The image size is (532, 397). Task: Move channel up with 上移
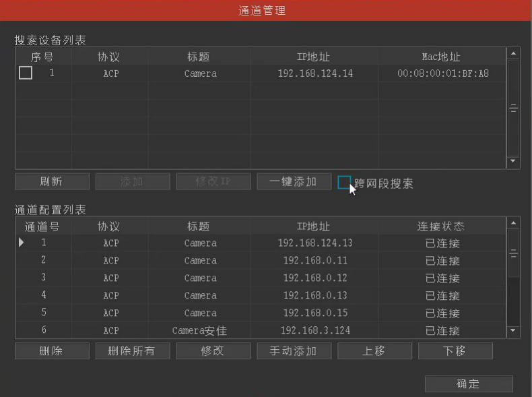coord(374,350)
